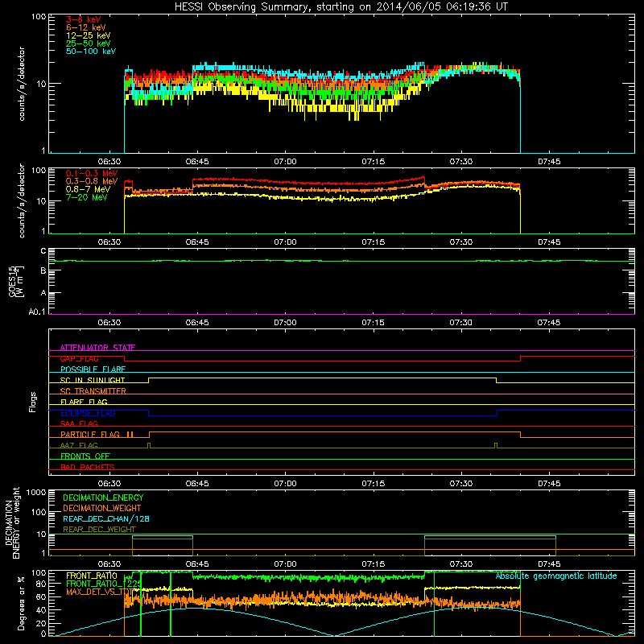Select the orange 0.3-0.8 MeV legend label
This screenshot has height=644, width=644.
(x=92, y=181)
